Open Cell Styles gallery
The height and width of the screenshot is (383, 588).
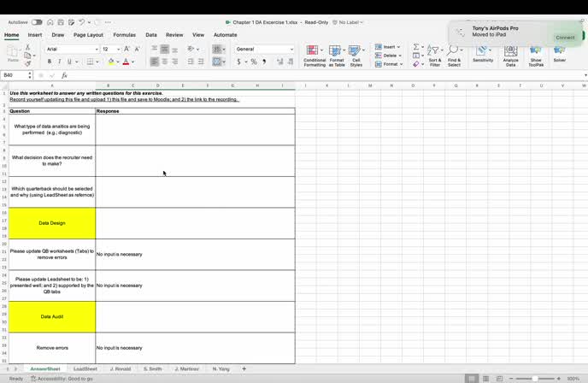pyautogui.click(x=356, y=56)
